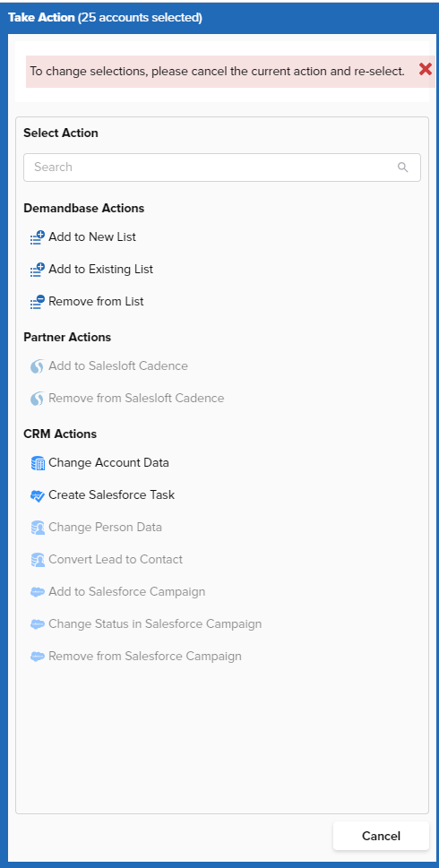Select the Add to New List action
439x868 pixels.
click(92, 236)
